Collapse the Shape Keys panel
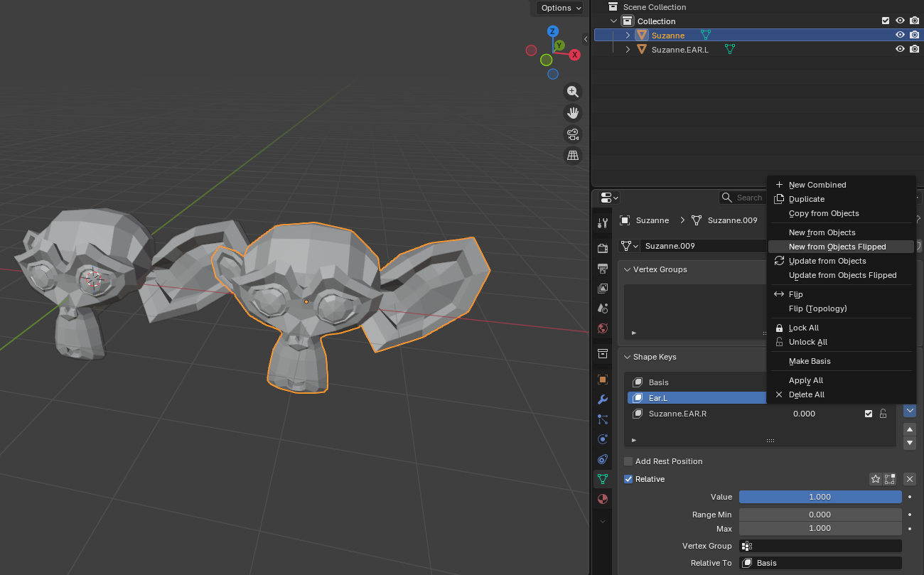 [627, 357]
